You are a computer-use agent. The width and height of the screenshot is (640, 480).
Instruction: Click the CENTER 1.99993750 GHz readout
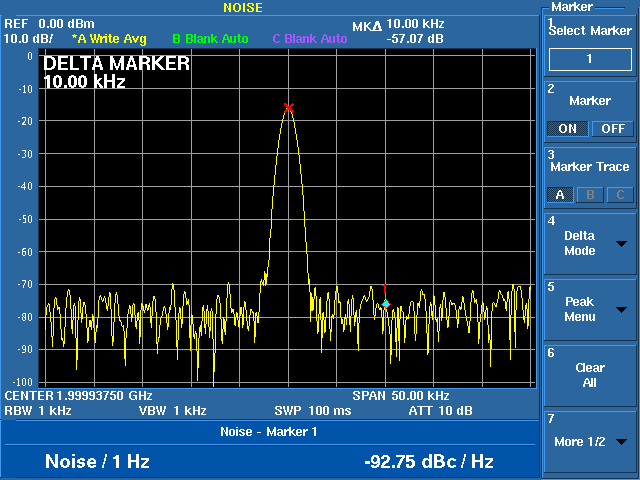[78, 396]
